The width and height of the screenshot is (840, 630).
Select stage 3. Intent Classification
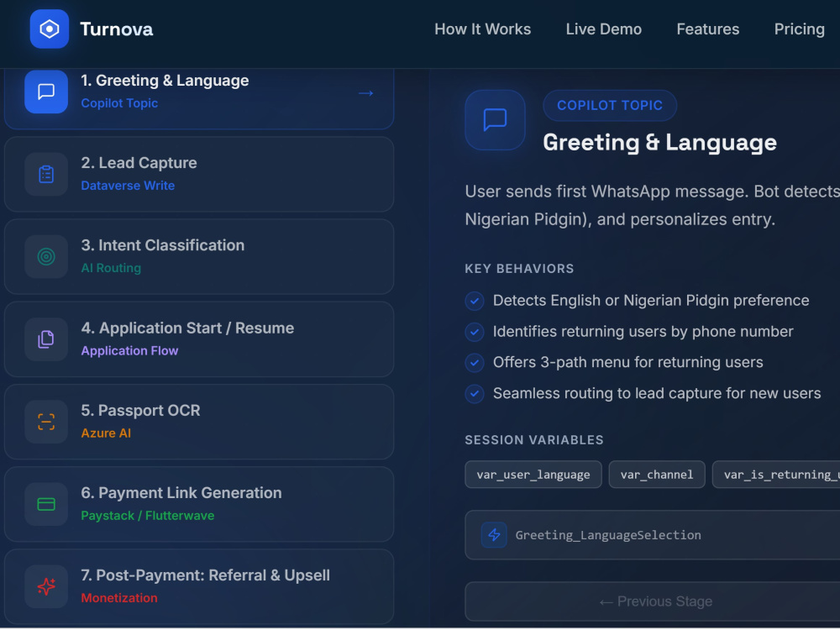coord(199,256)
